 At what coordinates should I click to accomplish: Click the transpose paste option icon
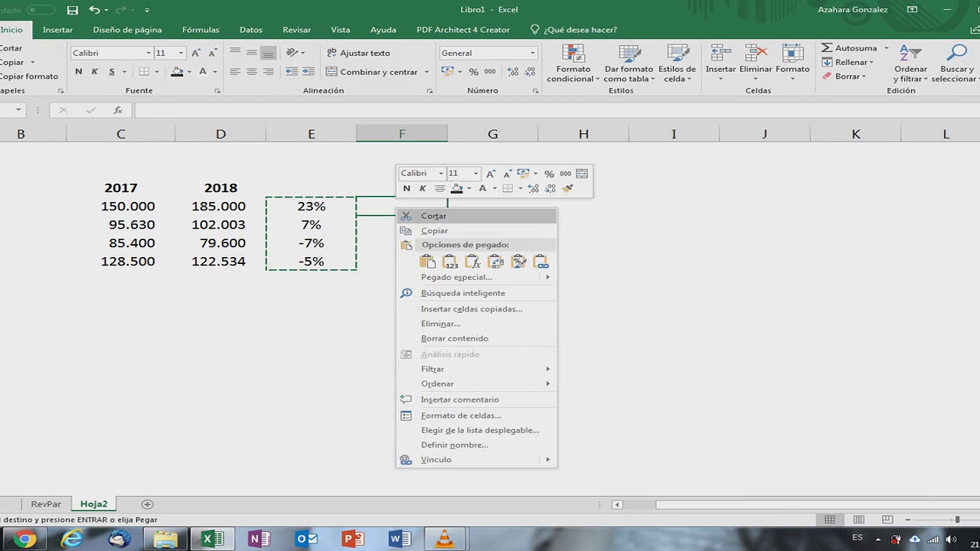[x=496, y=262]
